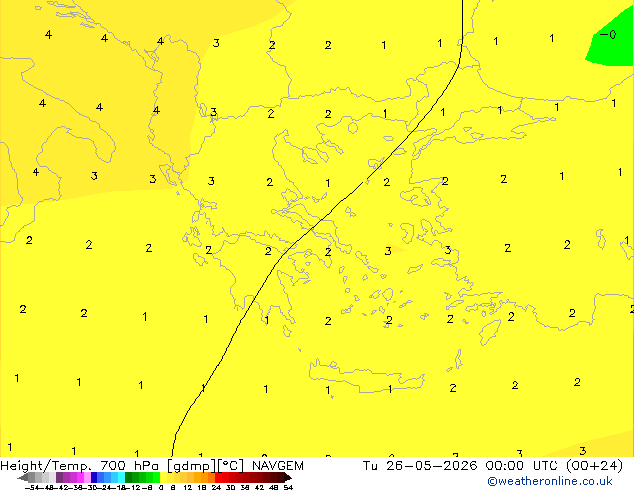The height and width of the screenshot is (490, 634).
Task: Click the '-0' value in the green area
Action: [608, 35]
